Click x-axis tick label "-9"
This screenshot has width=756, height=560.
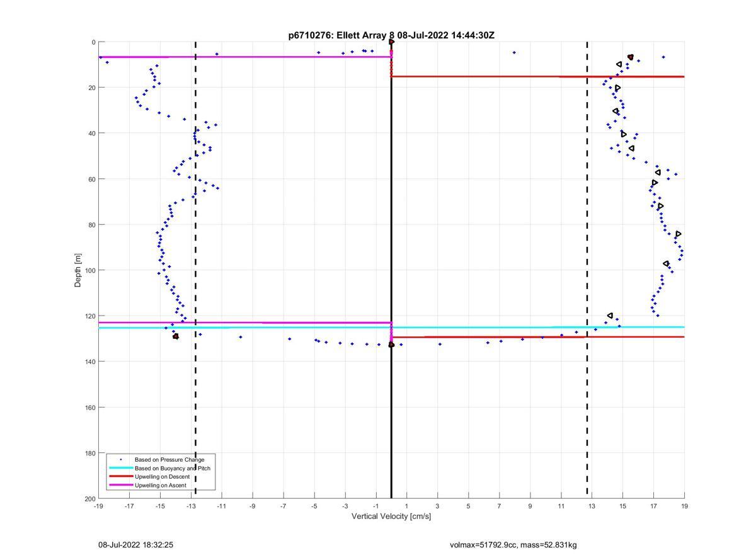253,506
